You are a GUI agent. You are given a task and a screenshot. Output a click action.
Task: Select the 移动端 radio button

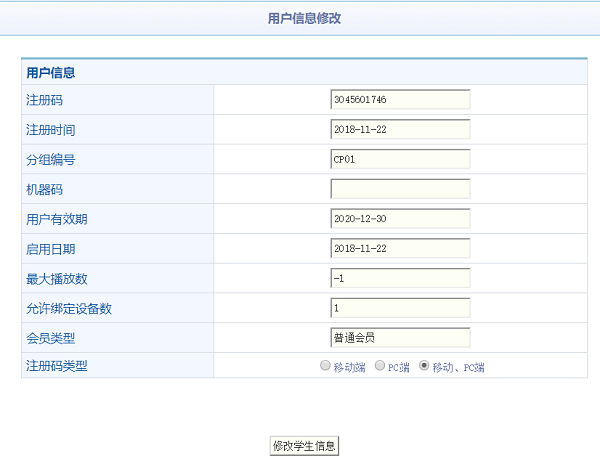click(x=325, y=366)
